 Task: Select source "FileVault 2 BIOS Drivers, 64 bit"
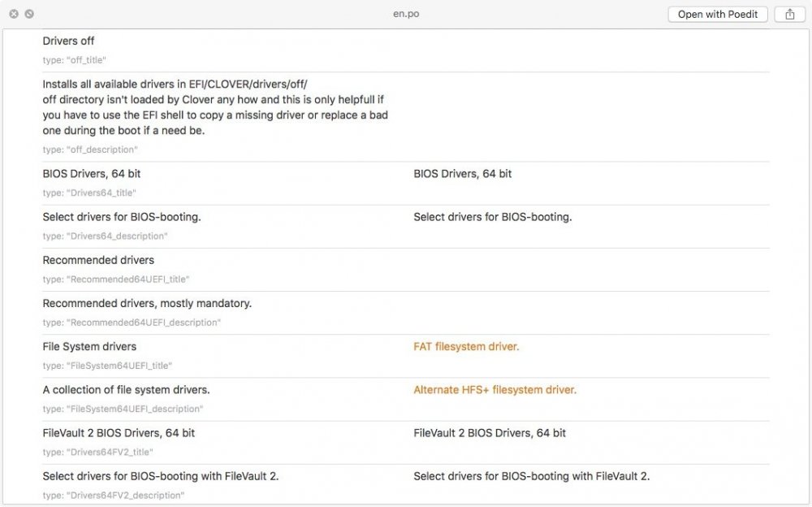119,433
